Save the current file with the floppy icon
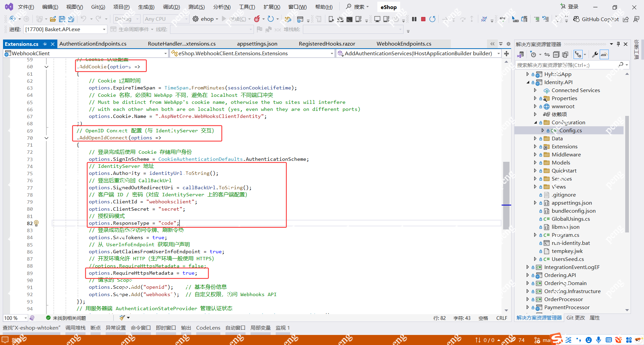This screenshot has width=644, height=345. 62,19
